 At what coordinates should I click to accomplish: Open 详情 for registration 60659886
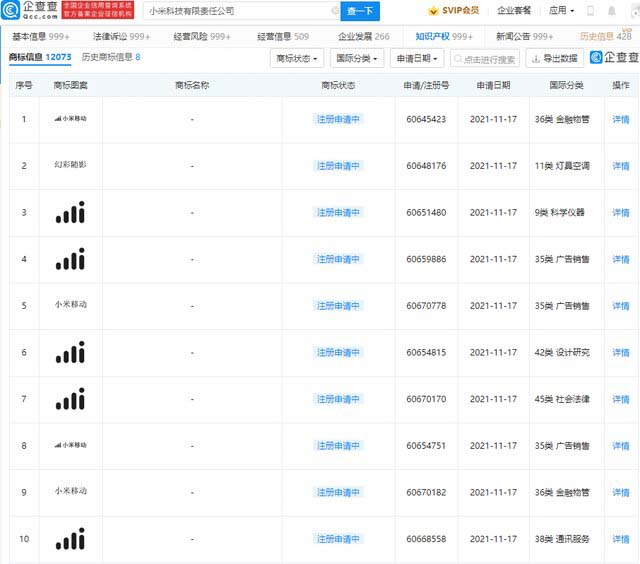[x=621, y=259]
